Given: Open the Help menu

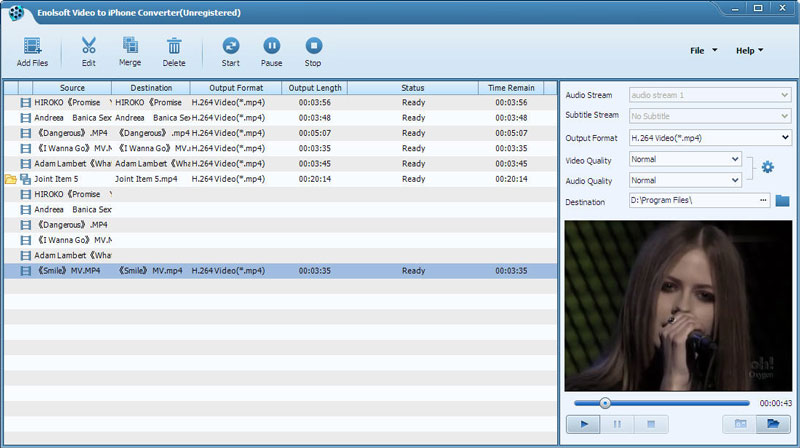Looking at the screenshot, I should pos(749,51).
